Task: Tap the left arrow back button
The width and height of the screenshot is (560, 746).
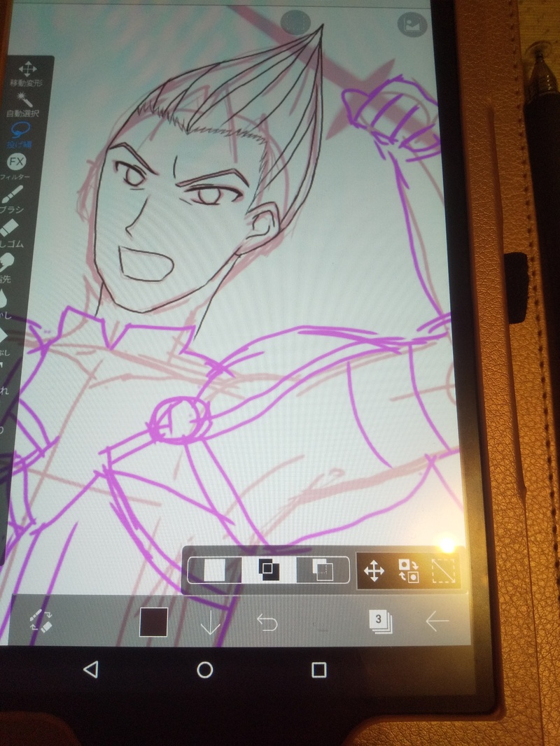Action: coord(437,621)
